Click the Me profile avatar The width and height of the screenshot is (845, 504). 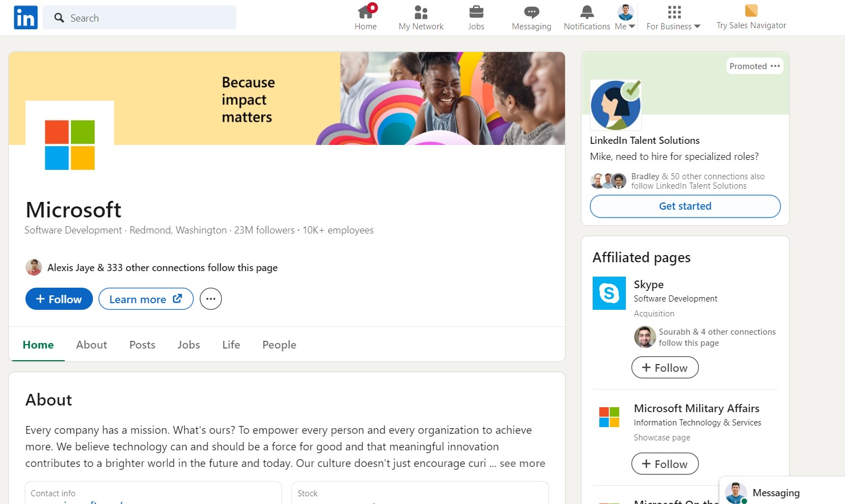pyautogui.click(x=625, y=12)
